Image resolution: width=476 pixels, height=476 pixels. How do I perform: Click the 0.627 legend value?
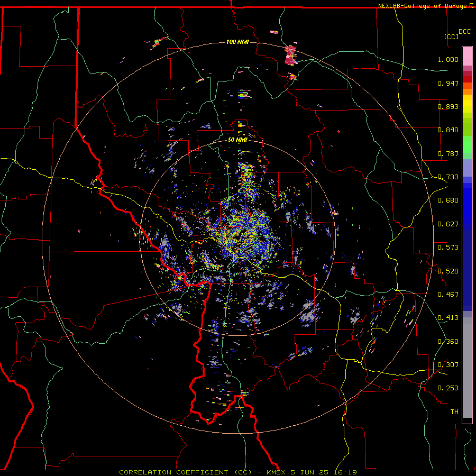click(448, 224)
